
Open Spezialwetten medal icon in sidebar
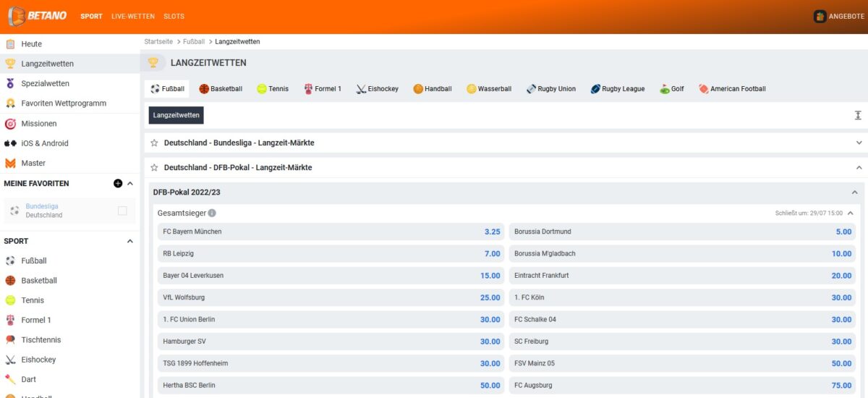tap(10, 83)
